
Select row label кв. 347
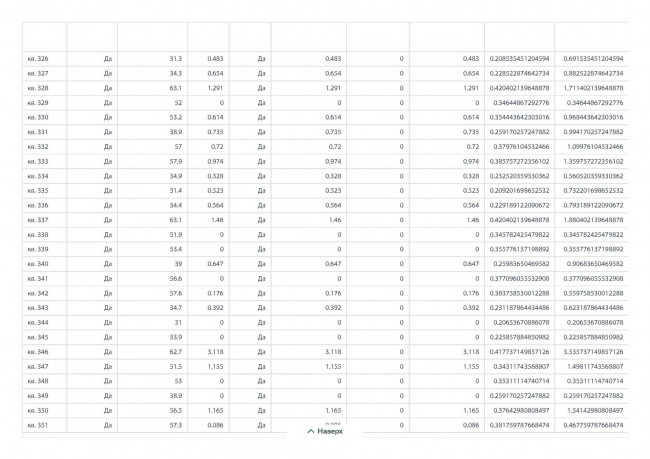[38, 367]
